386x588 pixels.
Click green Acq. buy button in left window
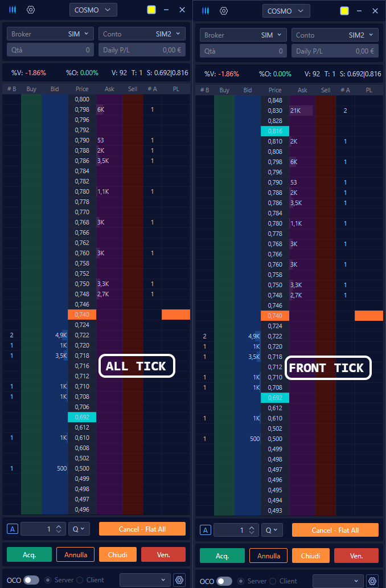pyautogui.click(x=29, y=554)
